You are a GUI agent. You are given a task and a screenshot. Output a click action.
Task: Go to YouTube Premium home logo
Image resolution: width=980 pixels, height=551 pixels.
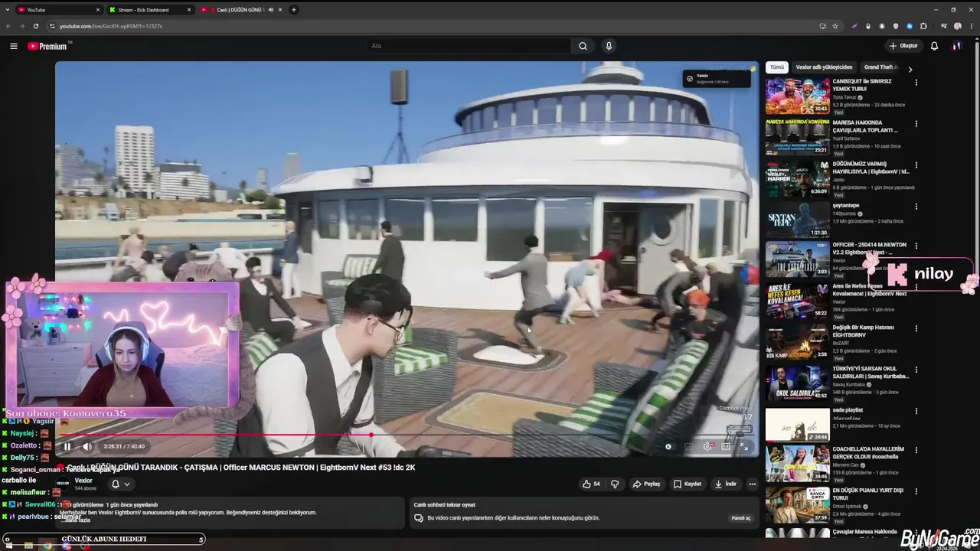click(x=48, y=46)
